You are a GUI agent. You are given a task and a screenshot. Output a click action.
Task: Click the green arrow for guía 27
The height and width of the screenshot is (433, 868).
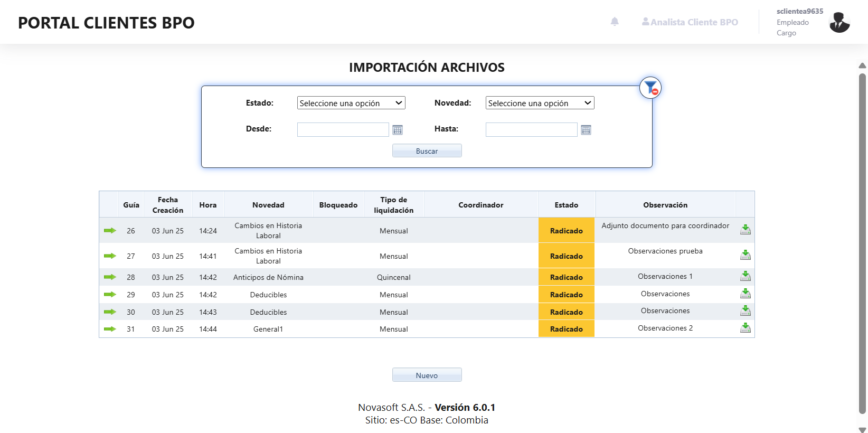pos(110,256)
